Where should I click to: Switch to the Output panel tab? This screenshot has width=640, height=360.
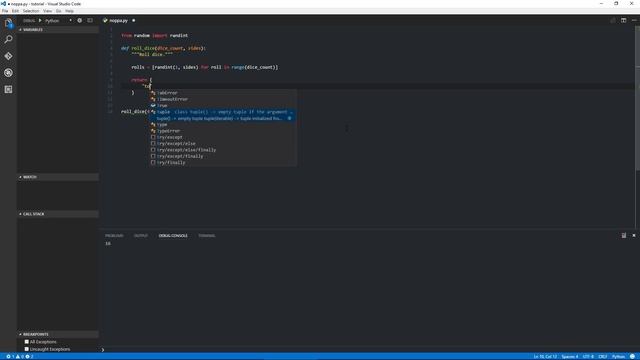tap(141, 236)
